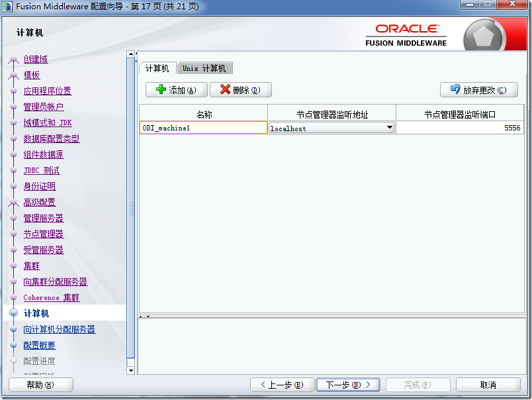Image resolution: width=532 pixels, height=400 pixels.
Task: Click the step bullet beside 配置概要
Action: (14, 345)
